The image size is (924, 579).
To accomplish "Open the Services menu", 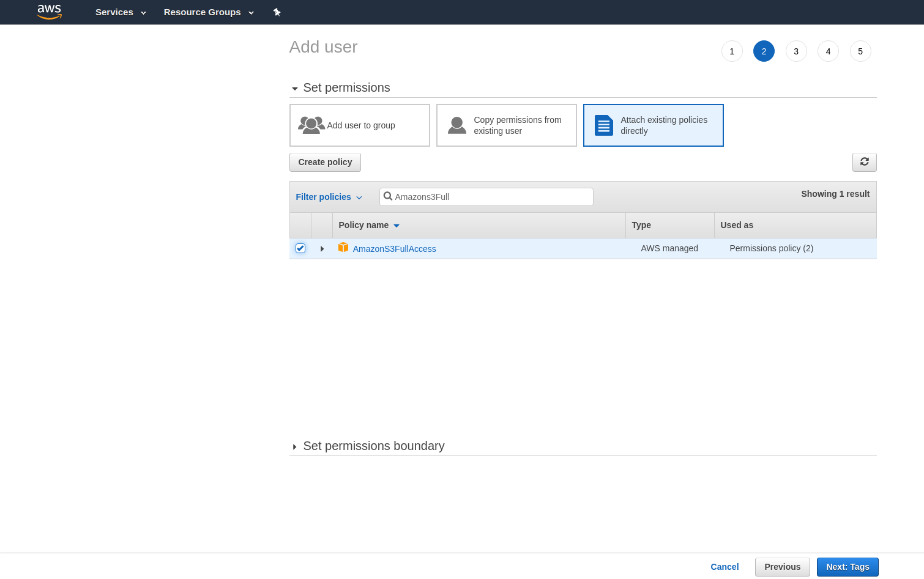I will tap(121, 12).
